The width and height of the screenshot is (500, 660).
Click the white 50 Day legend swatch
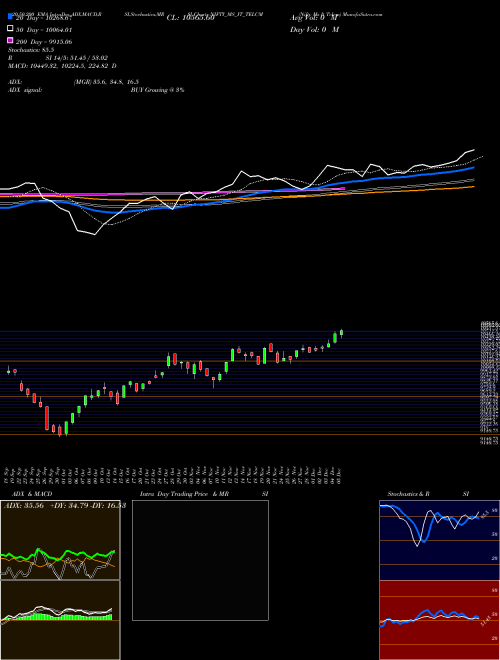click(x=10, y=29)
